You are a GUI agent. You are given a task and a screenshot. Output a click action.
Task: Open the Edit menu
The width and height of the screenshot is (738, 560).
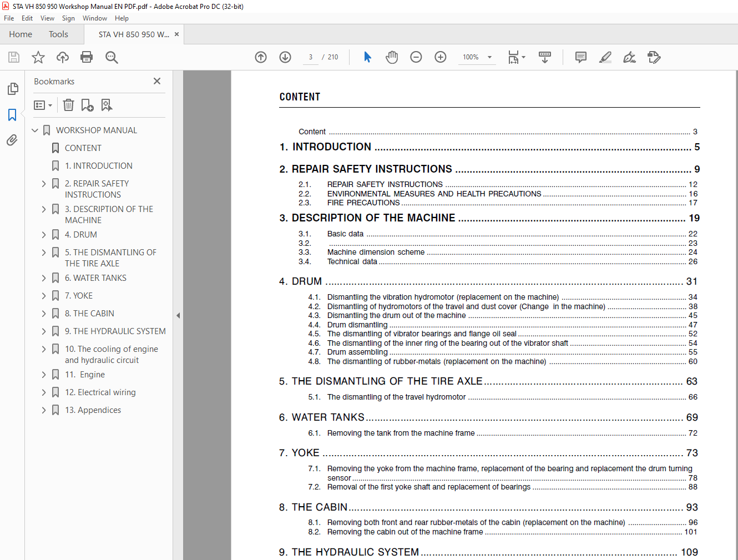(x=27, y=18)
